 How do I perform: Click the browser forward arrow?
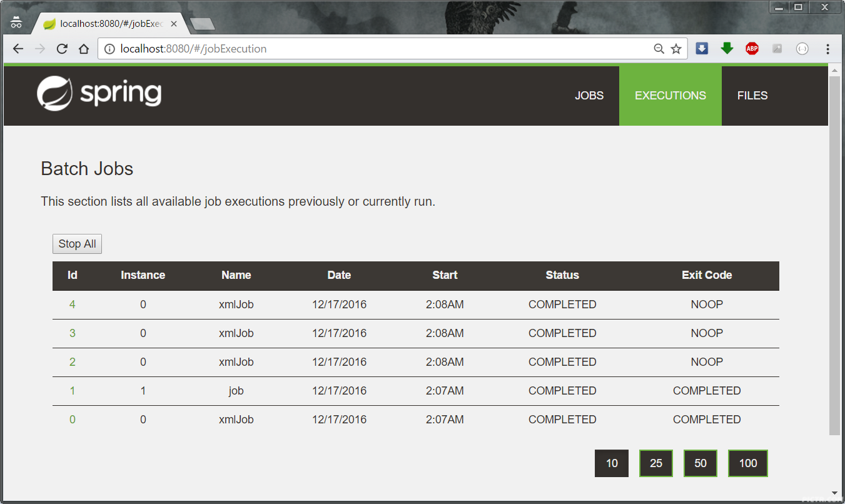pyautogui.click(x=40, y=49)
